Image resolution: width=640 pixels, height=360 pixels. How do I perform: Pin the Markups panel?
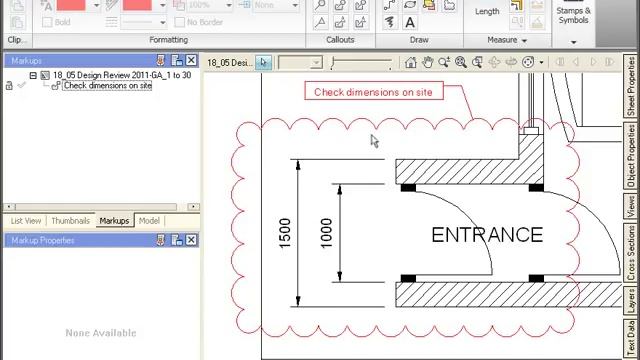click(161, 60)
